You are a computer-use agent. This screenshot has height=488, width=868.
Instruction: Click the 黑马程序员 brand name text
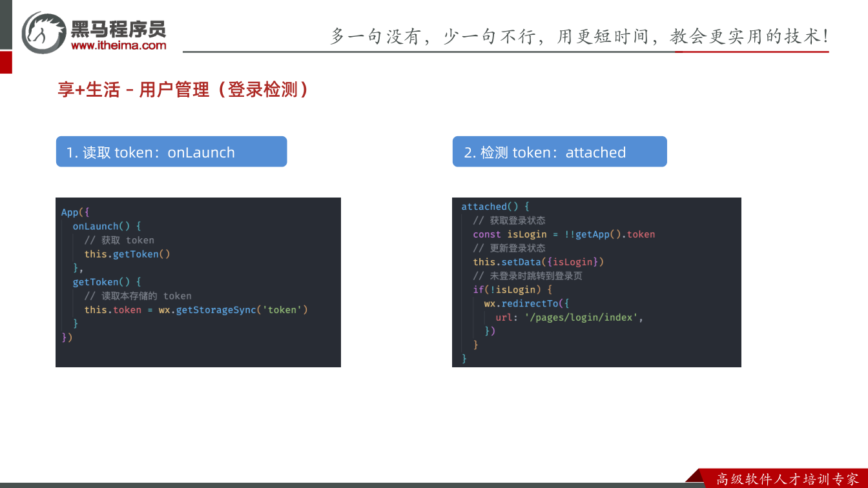pos(118,28)
